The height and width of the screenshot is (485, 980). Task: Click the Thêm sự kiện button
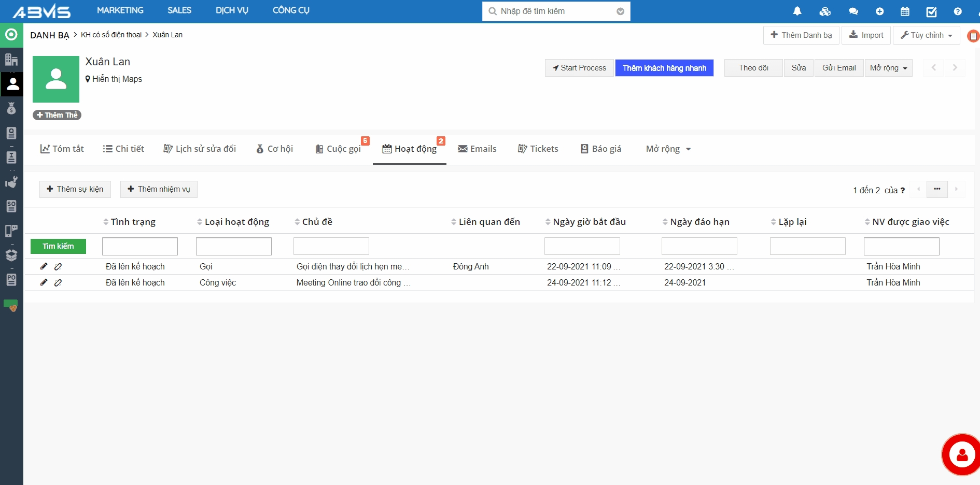(x=75, y=189)
